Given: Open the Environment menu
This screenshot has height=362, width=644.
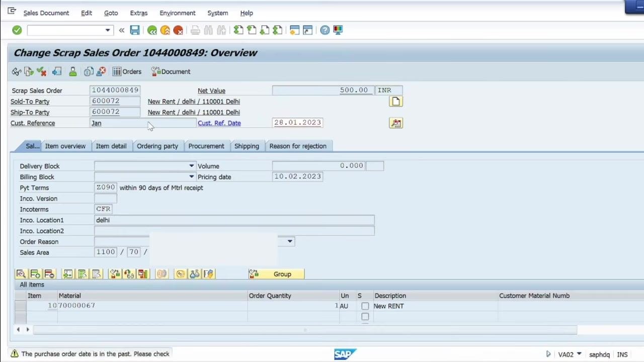Looking at the screenshot, I should [x=178, y=13].
